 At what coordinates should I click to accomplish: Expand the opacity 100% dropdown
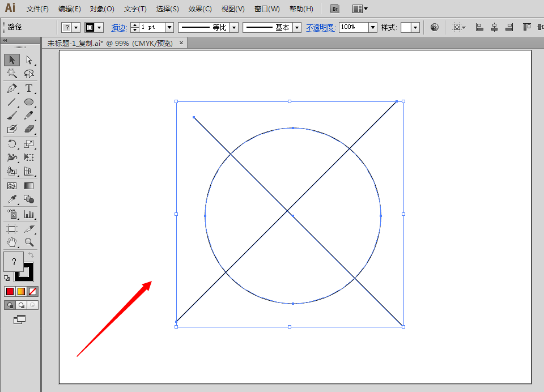373,27
